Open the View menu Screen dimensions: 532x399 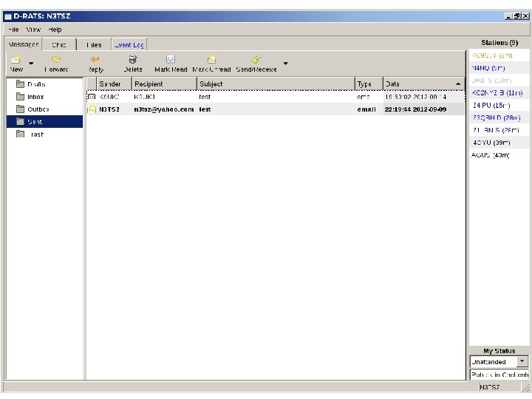point(33,30)
